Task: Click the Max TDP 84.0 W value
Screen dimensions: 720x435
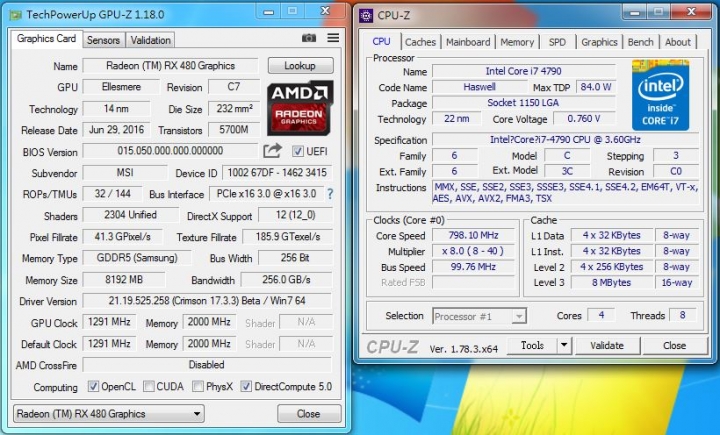Action: tap(596, 87)
